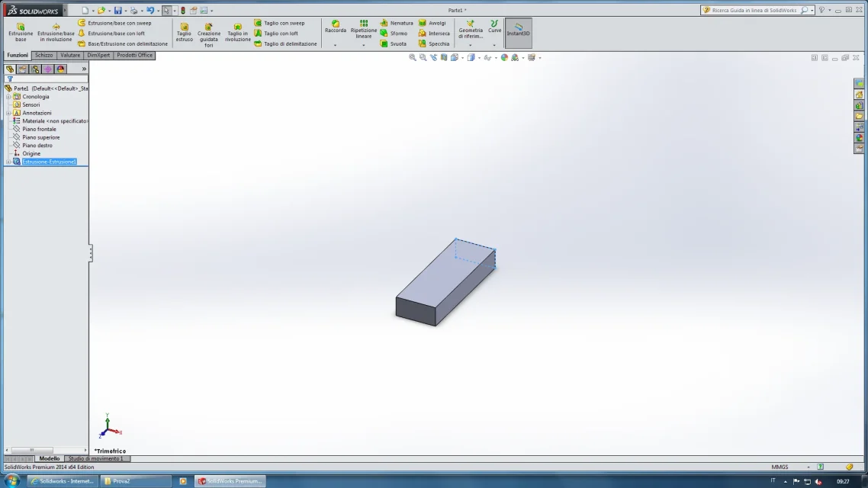Image resolution: width=868 pixels, height=488 pixels.
Task: Click Zoom to fit icon
Action: pos(413,57)
